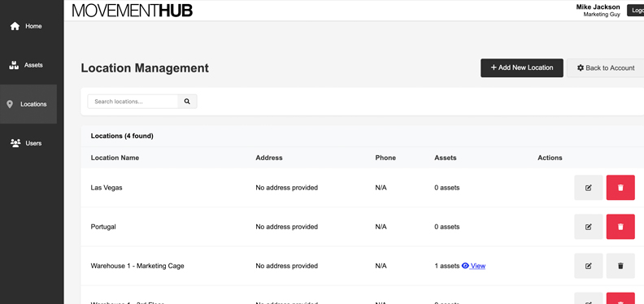Go to Users in the sidebar
The width and height of the screenshot is (644, 304).
(x=28, y=143)
